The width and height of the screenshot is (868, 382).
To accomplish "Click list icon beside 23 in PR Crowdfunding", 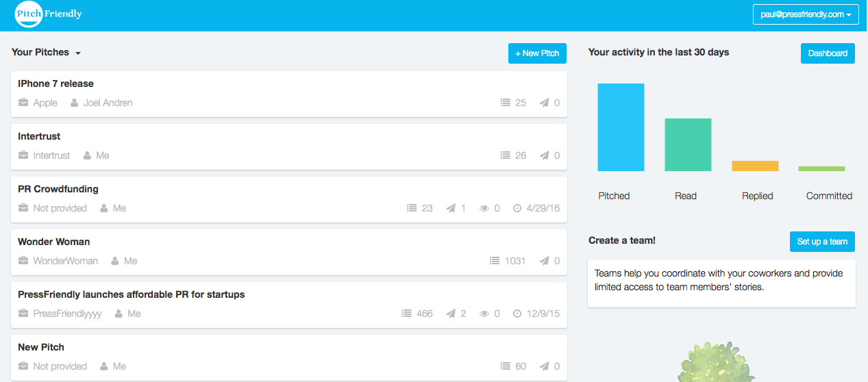I will click(412, 208).
